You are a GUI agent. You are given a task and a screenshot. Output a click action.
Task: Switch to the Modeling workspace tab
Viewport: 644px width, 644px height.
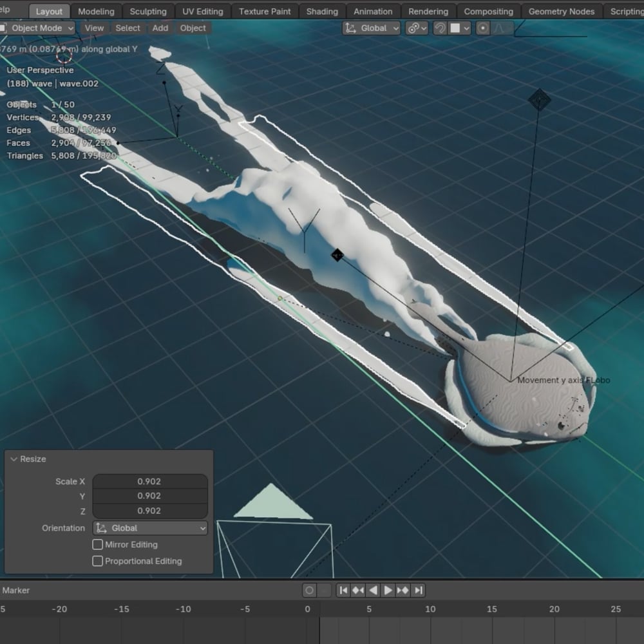point(96,12)
